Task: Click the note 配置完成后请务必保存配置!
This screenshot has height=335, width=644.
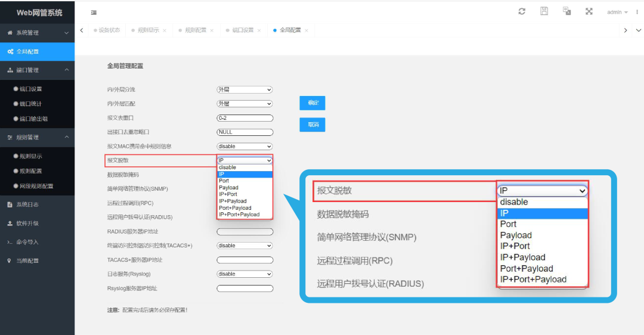Action: 155,310
